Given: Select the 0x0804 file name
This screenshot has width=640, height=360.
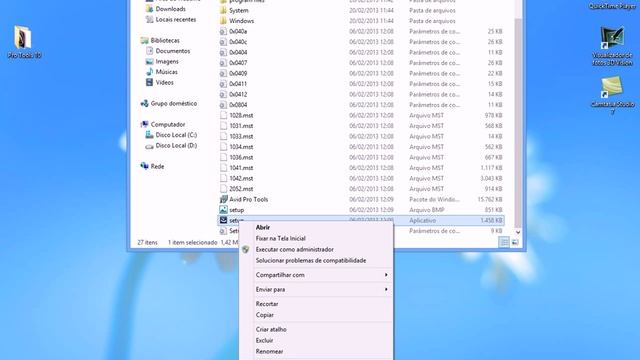Looking at the screenshot, I should 238,105.
